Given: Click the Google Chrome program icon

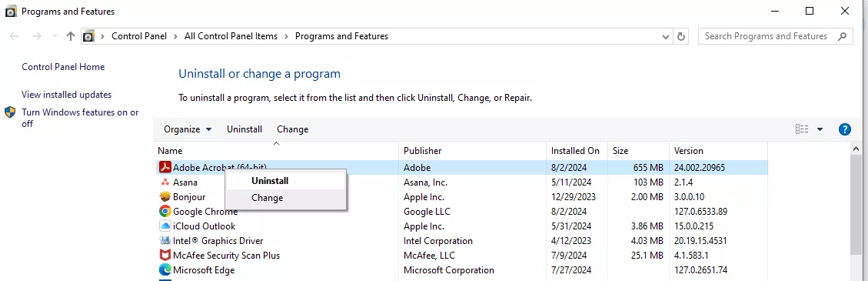Looking at the screenshot, I should coord(165,211).
